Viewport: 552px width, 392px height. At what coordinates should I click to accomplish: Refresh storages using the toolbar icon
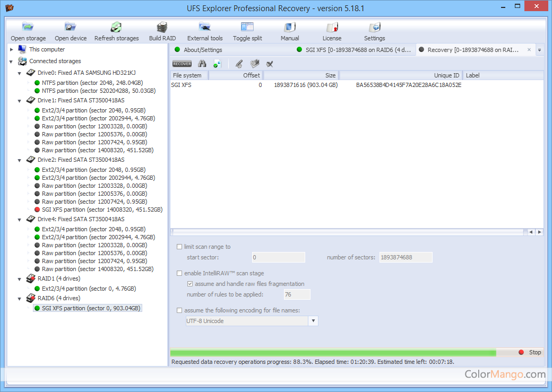pos(116,27)
